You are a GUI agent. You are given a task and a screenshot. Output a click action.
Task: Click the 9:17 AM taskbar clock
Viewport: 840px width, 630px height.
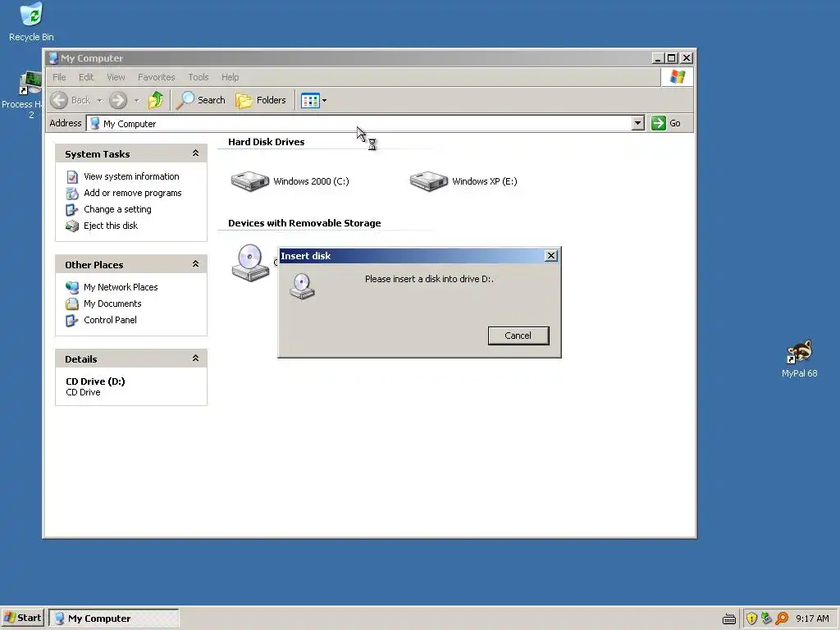pos(812,619)
